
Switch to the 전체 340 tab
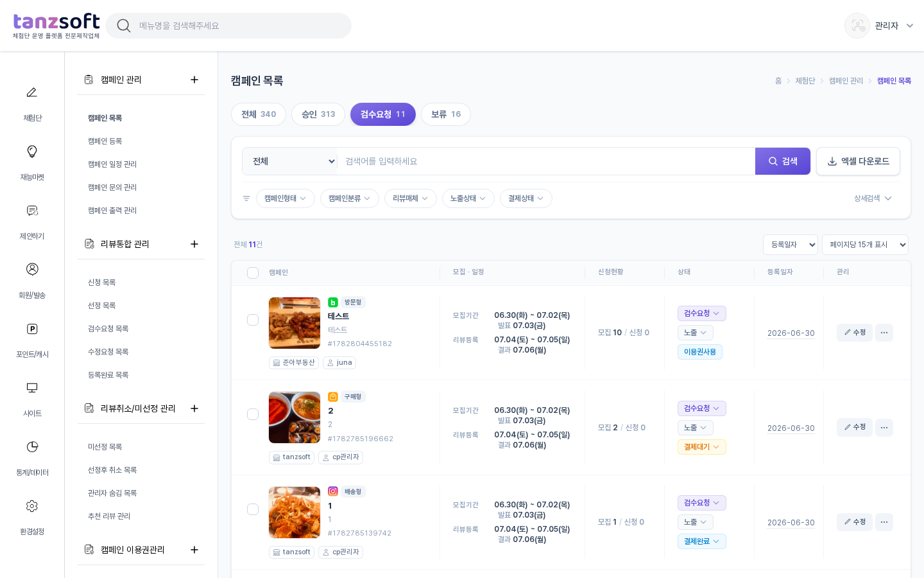(259, 114)
